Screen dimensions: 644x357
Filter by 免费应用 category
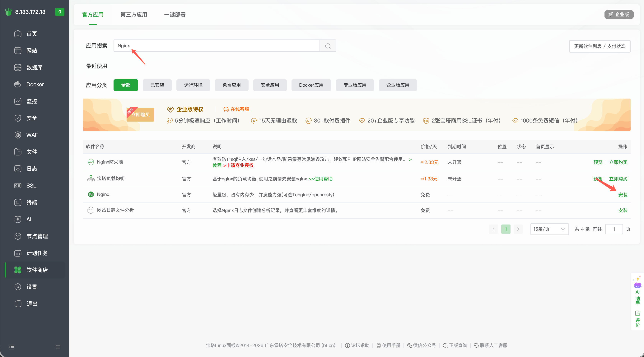pyautogui.click(x=231, y=85)
